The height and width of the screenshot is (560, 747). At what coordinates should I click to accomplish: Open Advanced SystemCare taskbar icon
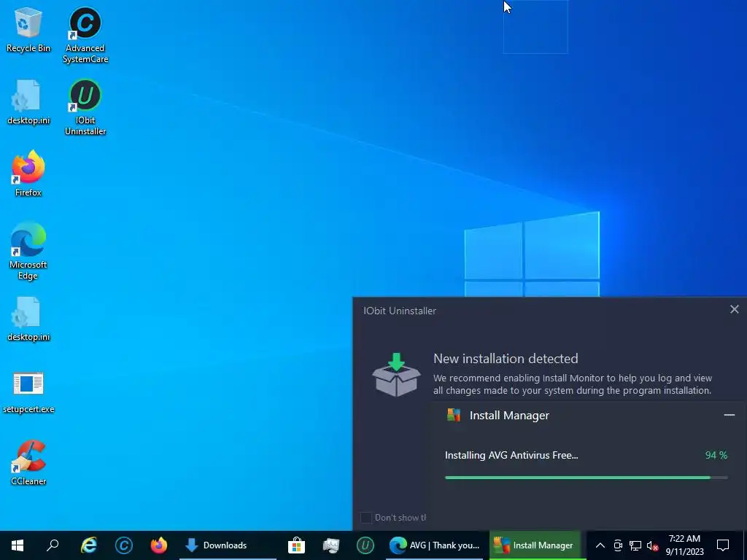tap(124, 545)
